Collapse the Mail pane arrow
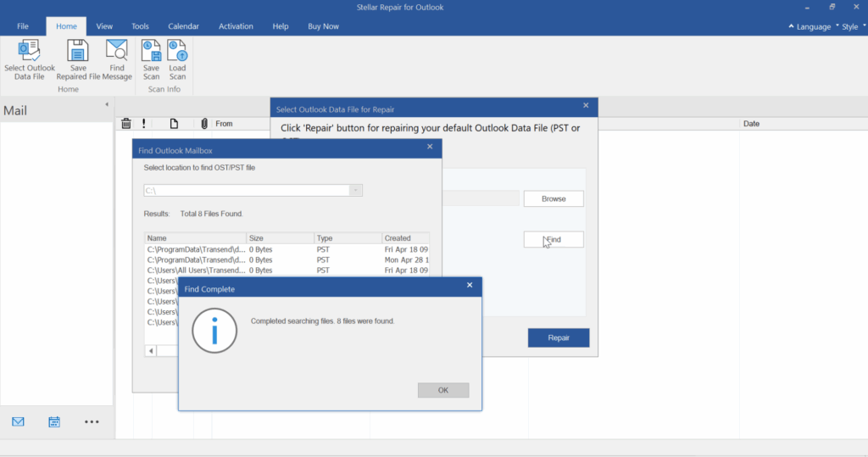The height and width of the screenshot is (457, 868). pyautogui.click(x=107, y=104)
